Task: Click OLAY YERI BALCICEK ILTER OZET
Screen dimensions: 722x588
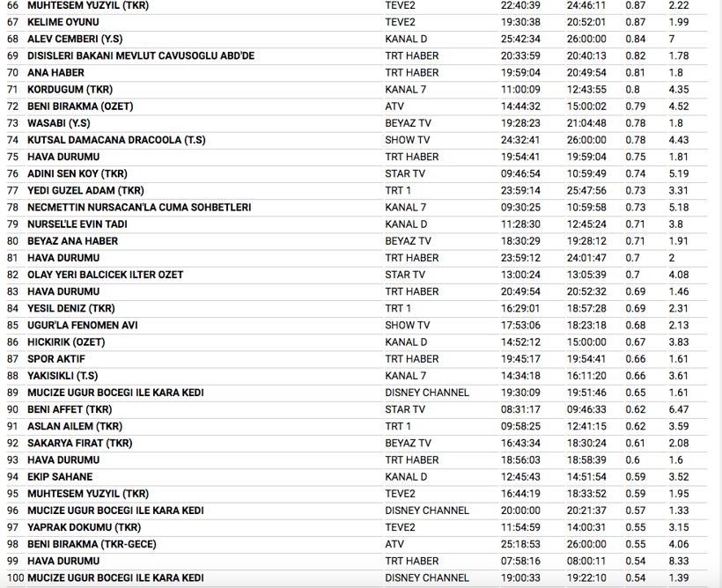Action: (106, 275)
